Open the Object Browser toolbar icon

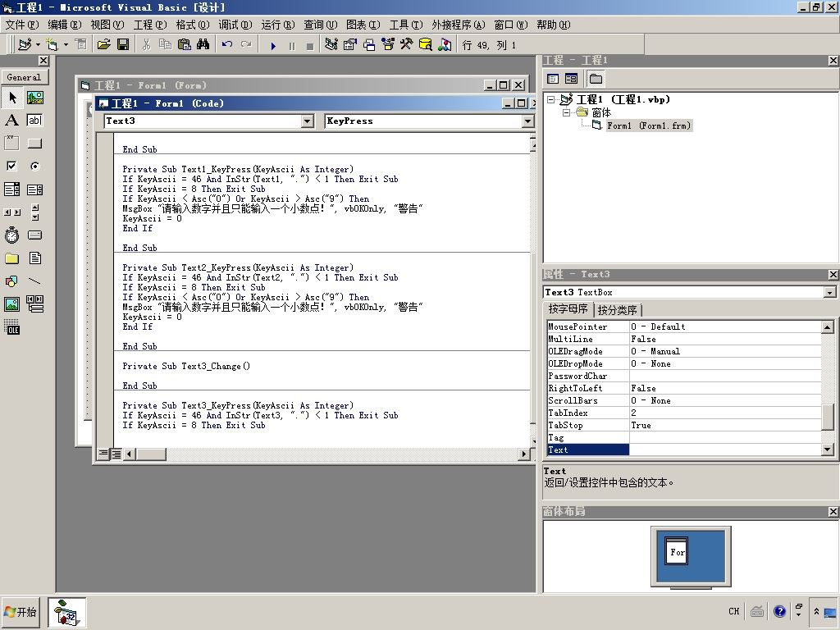[388, 44]
